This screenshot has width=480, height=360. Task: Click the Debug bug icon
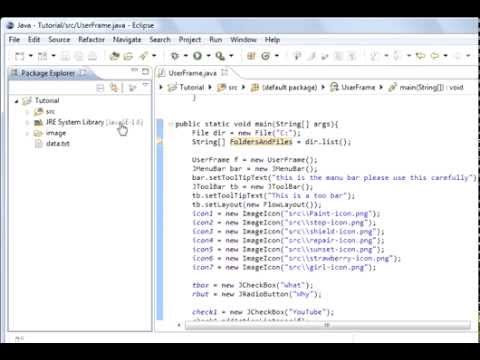point(175,56)
